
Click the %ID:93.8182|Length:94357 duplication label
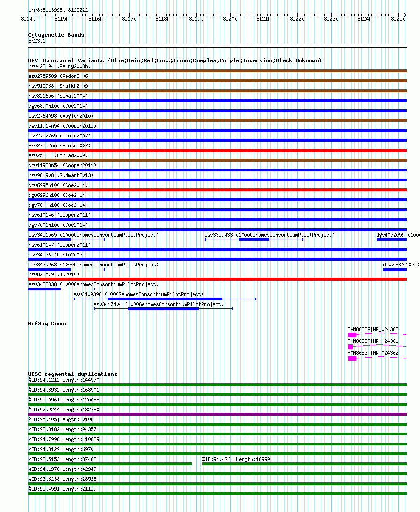tap(62, 429)
